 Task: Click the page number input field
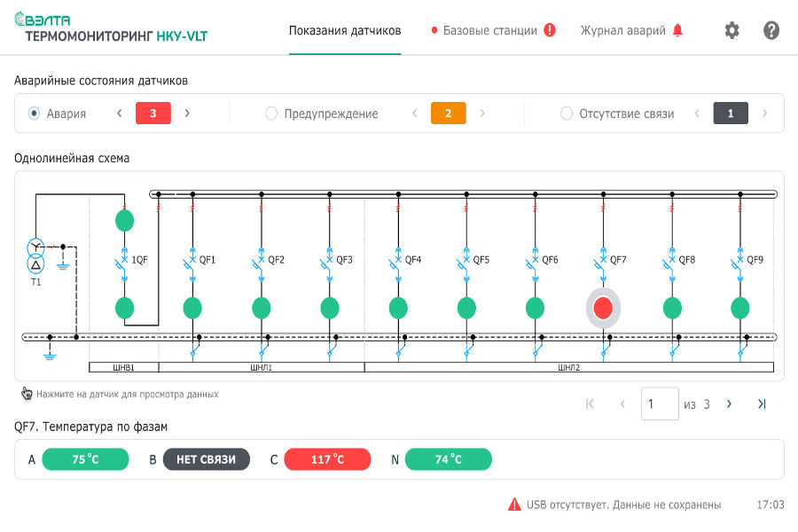(x=659, y=403)
